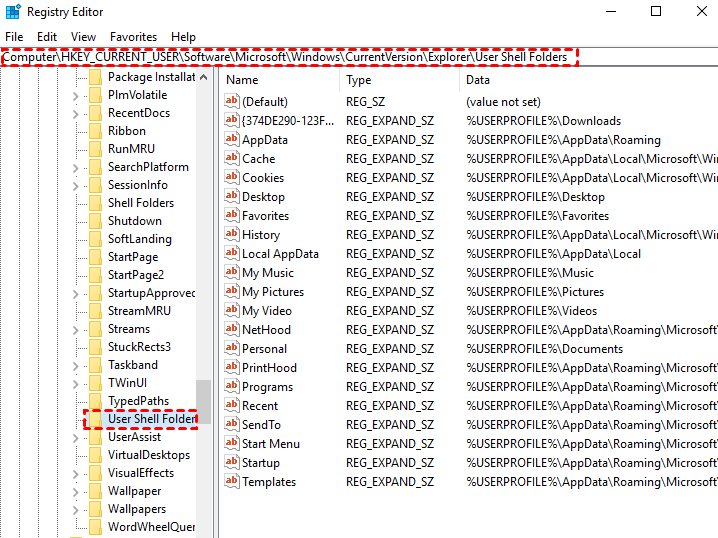Select the PrintHood value name

(269, 368)
